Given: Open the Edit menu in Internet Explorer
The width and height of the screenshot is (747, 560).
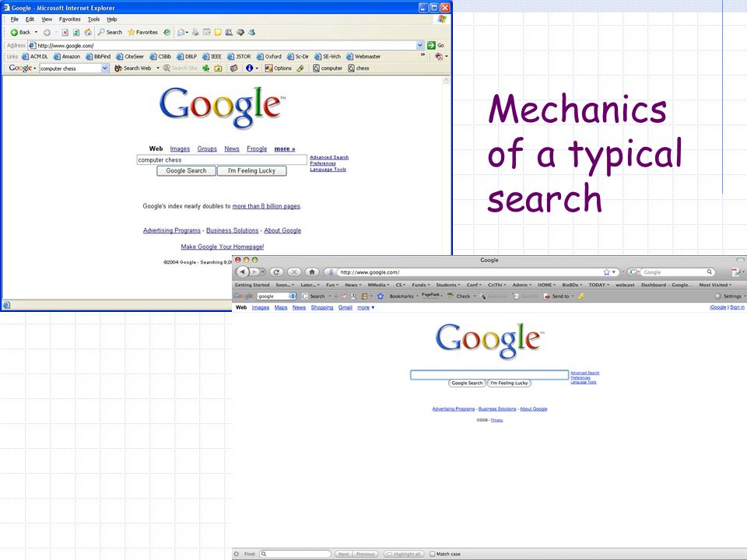Looking at the screenshot, I should coord(30,19).
